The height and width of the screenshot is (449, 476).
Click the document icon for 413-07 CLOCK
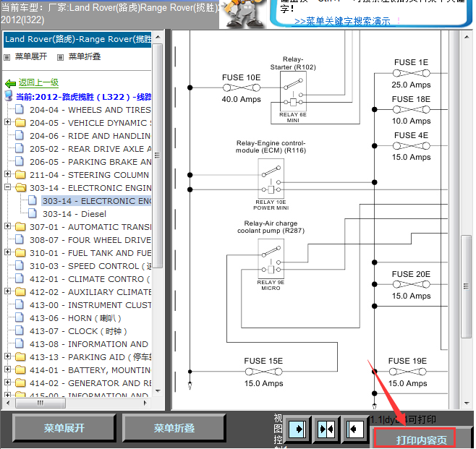[20, 330]
